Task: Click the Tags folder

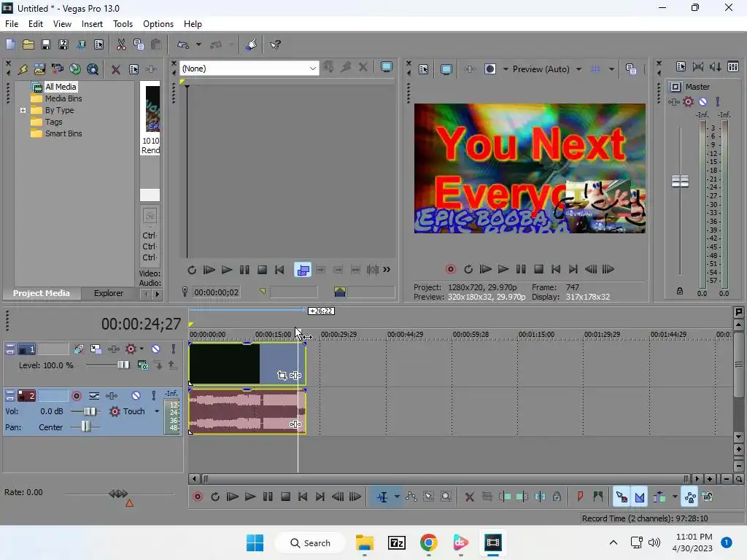Action: click(53, 122)
